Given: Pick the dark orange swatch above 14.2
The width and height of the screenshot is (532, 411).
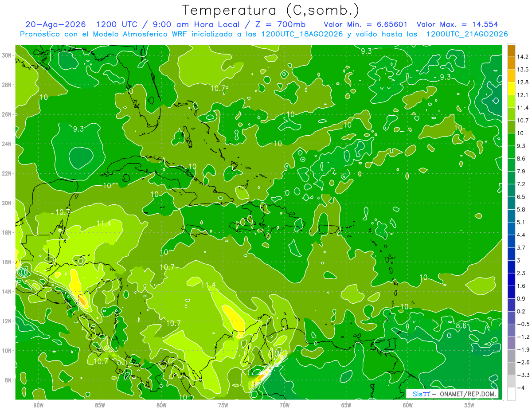Looking at the screenshot, I should click(511, 51).
